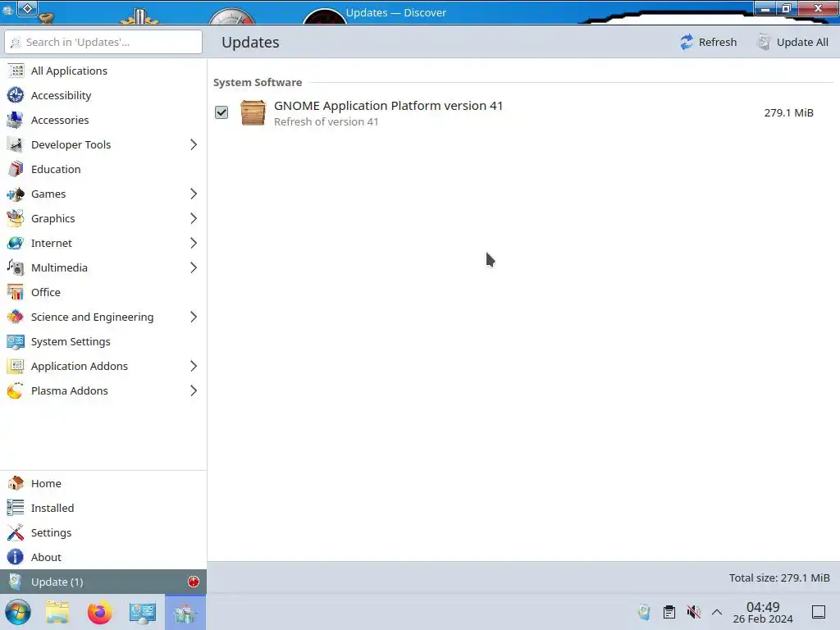Open the start menu on taskbar

(x=18, y=612)
